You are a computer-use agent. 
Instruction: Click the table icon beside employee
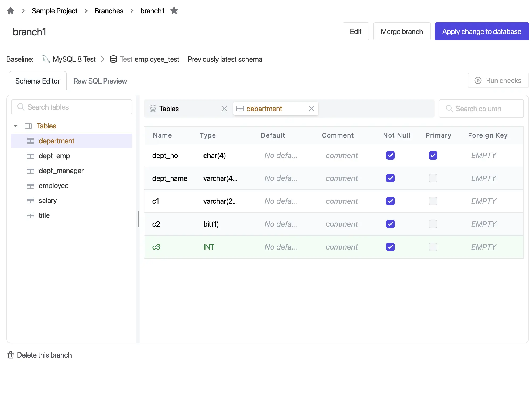[30, 186]
